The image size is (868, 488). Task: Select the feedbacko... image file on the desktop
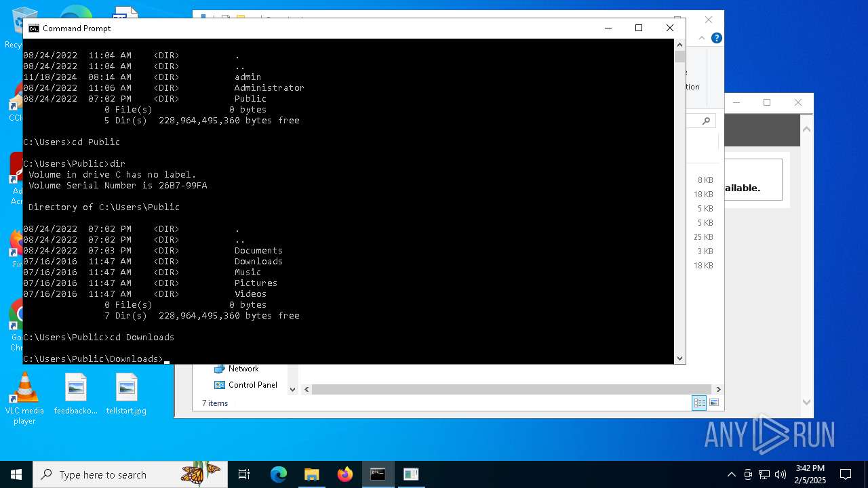(76, 394)
